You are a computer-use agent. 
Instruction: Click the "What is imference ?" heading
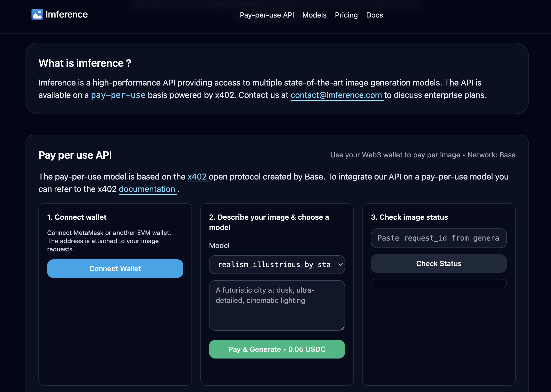tap(85, 63)
